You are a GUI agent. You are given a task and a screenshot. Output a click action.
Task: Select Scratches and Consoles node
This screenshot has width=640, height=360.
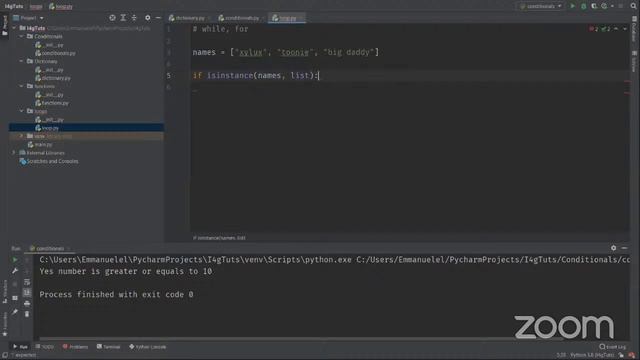(x=49, y=161)
